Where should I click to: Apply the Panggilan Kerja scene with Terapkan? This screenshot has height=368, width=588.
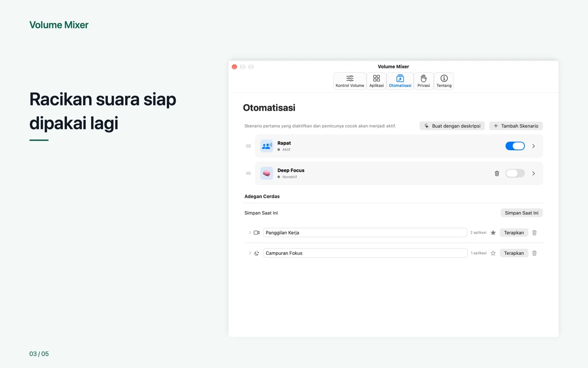pos(514,233)
